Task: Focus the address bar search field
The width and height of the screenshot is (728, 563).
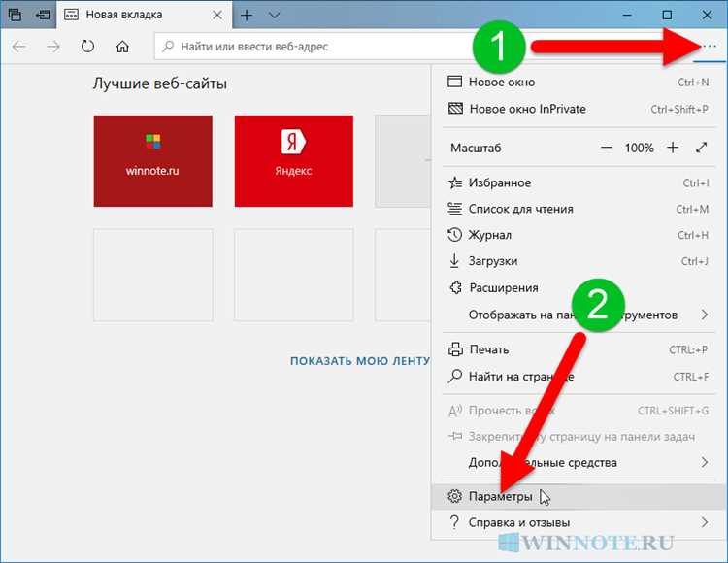Action: click(x=315, y=47)
